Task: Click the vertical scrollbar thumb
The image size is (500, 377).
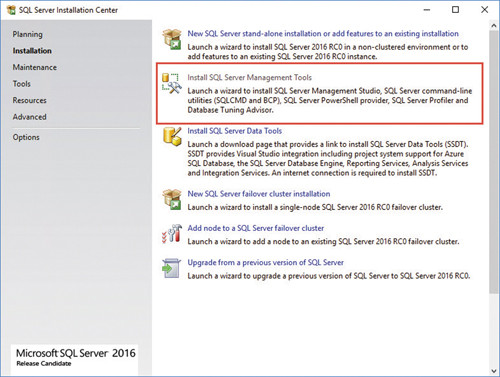Action: pos(494,162)
